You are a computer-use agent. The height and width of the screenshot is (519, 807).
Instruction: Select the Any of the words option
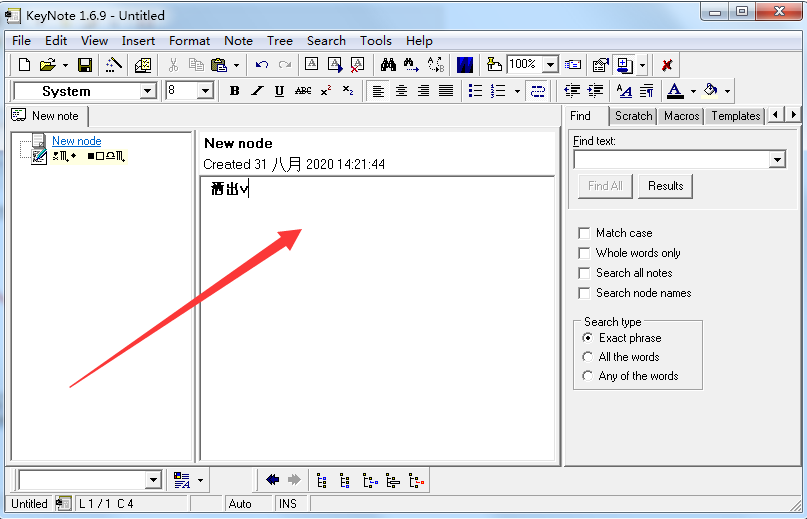pos(587,376)
